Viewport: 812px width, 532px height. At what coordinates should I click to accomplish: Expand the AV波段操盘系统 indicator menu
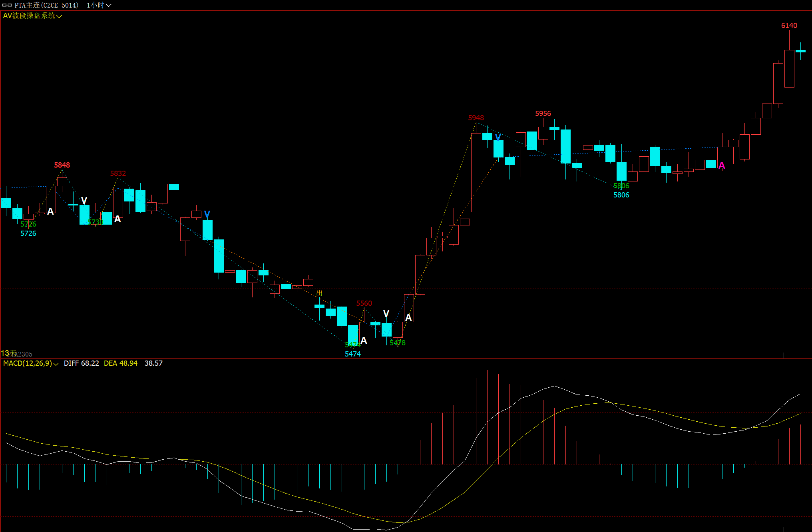click(x=32, y=16)
